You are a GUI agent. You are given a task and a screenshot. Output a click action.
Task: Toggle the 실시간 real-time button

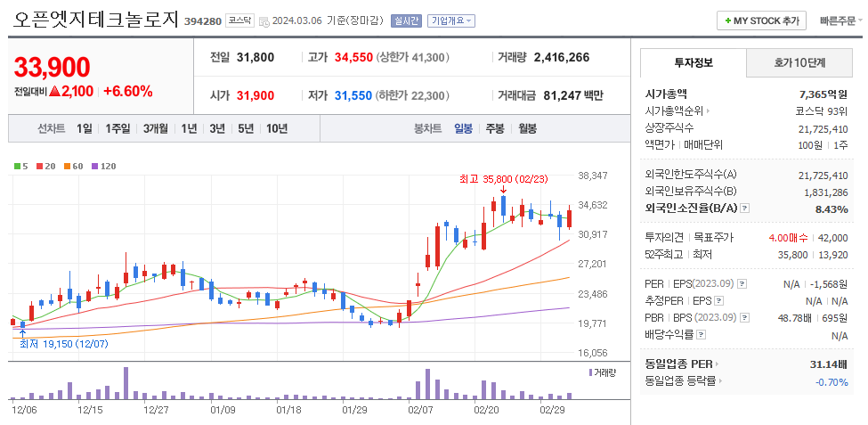click(406, 21)
